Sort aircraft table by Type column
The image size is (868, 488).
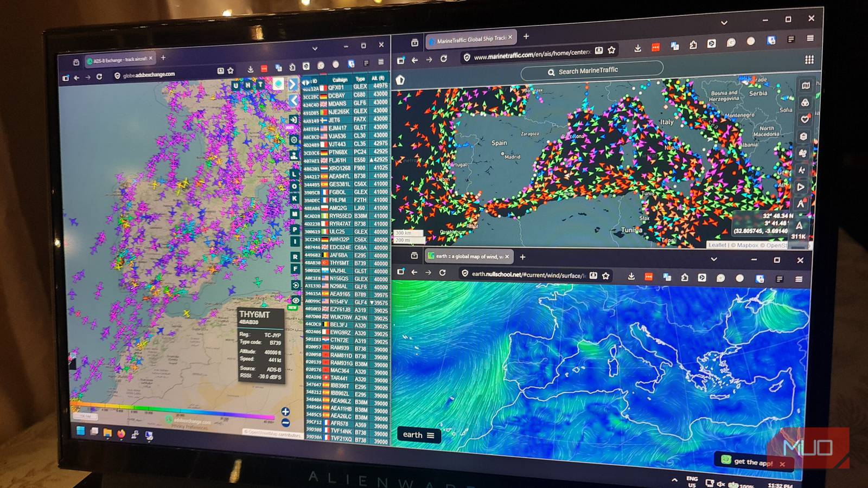tap(360, 79)
